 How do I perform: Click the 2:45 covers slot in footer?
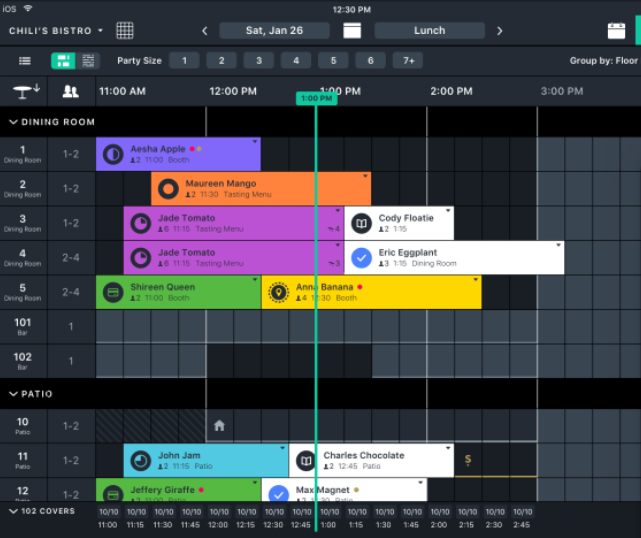[522, 518]
